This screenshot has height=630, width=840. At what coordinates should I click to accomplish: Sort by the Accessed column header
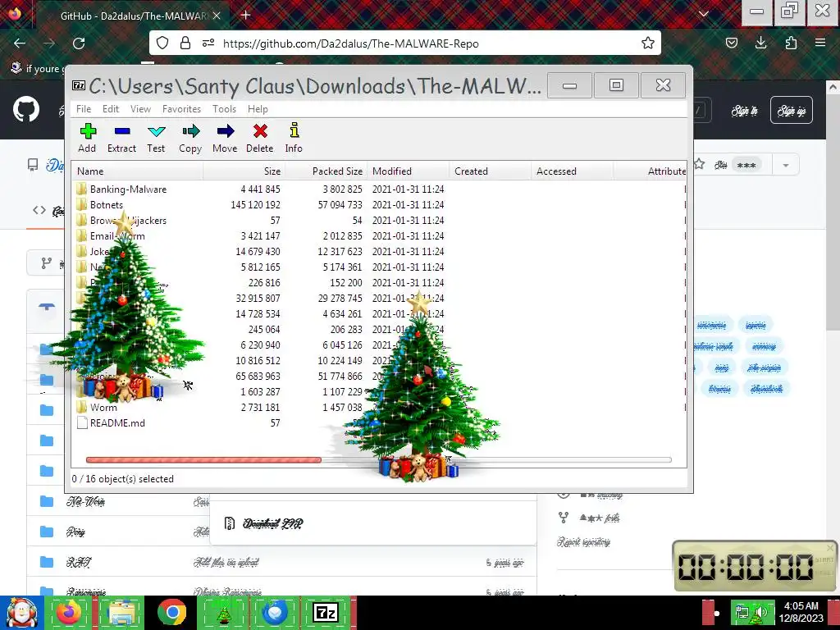tap(572, 171)
